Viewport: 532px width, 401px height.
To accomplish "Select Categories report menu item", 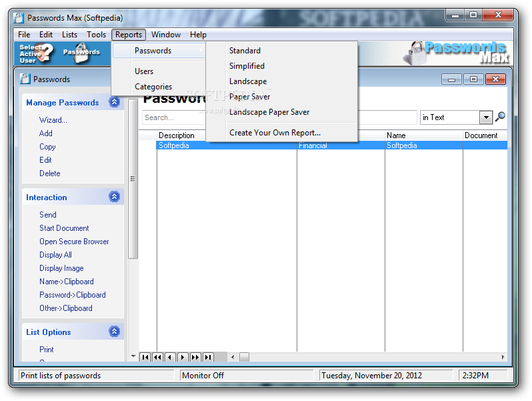I will [159, 87].
